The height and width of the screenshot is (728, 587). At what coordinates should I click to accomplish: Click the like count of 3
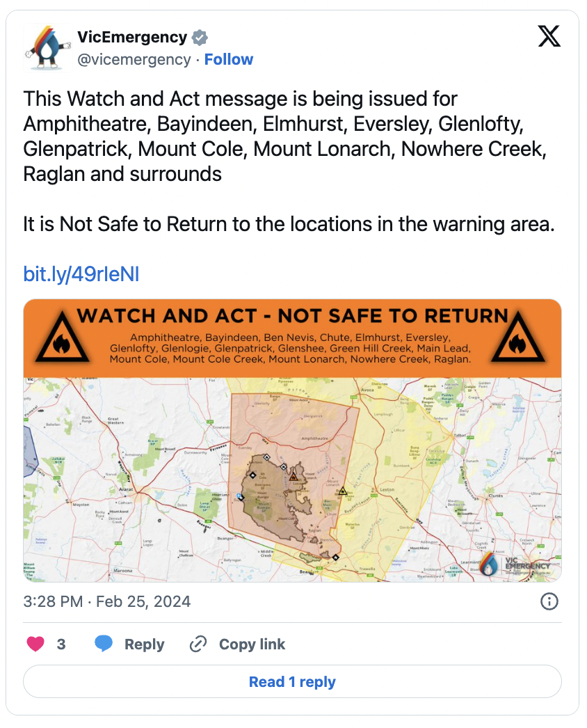coord(61,644)
